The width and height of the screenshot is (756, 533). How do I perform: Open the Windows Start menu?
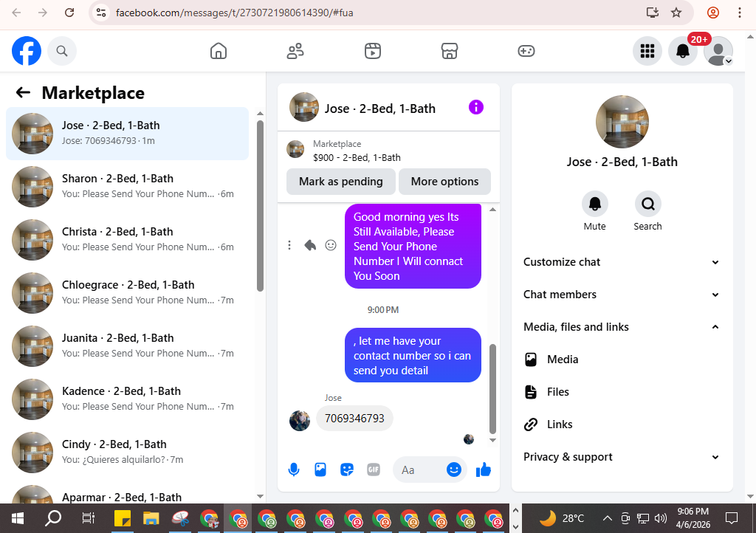coord(18,518)
